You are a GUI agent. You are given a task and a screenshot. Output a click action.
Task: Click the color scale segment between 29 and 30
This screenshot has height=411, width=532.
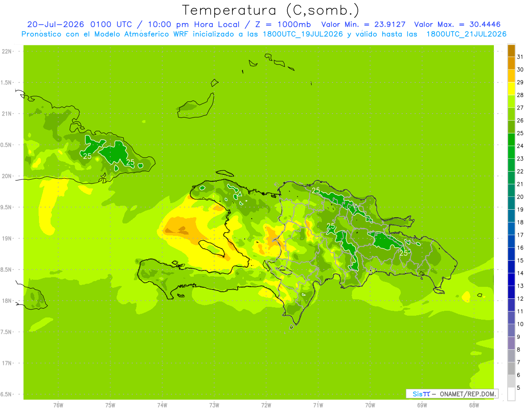point(511,76)
